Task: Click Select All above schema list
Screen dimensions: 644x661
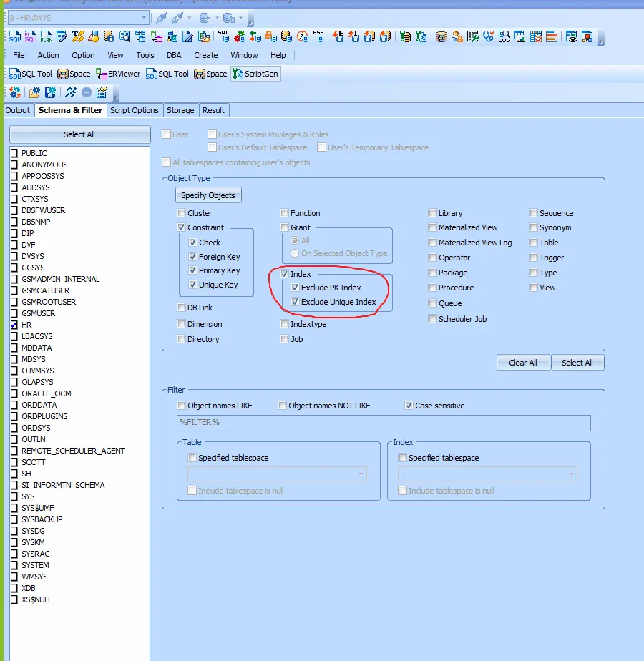Action: click(79, 134)
